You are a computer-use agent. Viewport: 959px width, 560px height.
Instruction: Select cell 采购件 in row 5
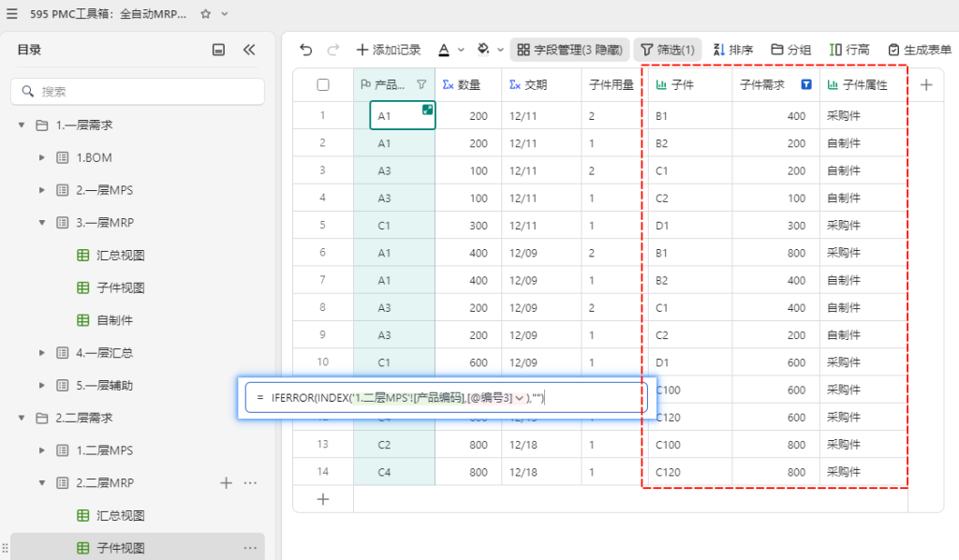coord(863,226)
